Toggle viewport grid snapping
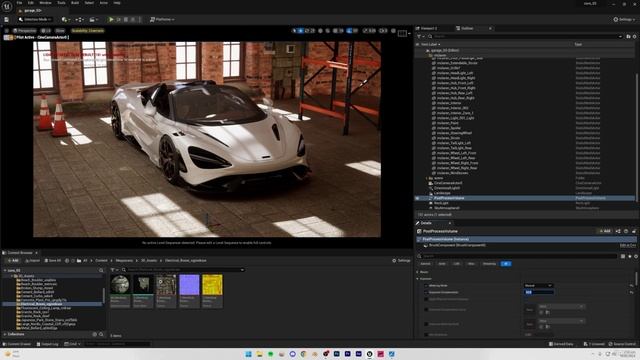Image resolution: width=640 pixels, height=360 pixels. (336, 31)
